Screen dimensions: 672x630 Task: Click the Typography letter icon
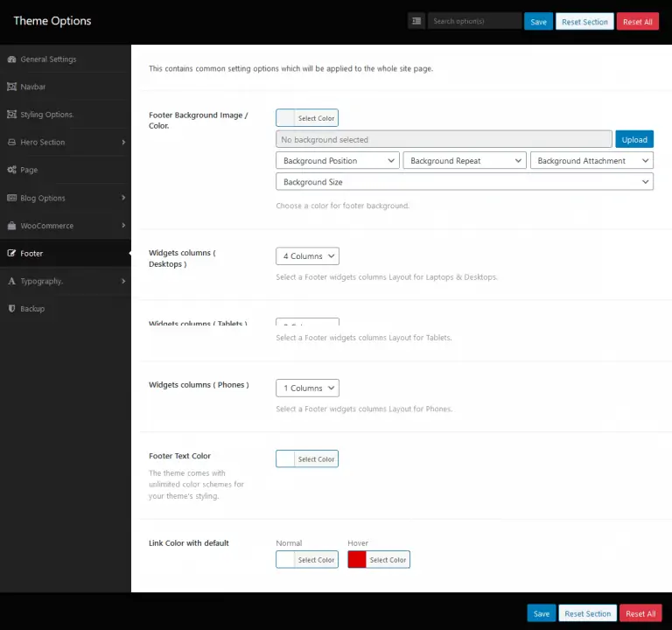[x=11, y=281]
